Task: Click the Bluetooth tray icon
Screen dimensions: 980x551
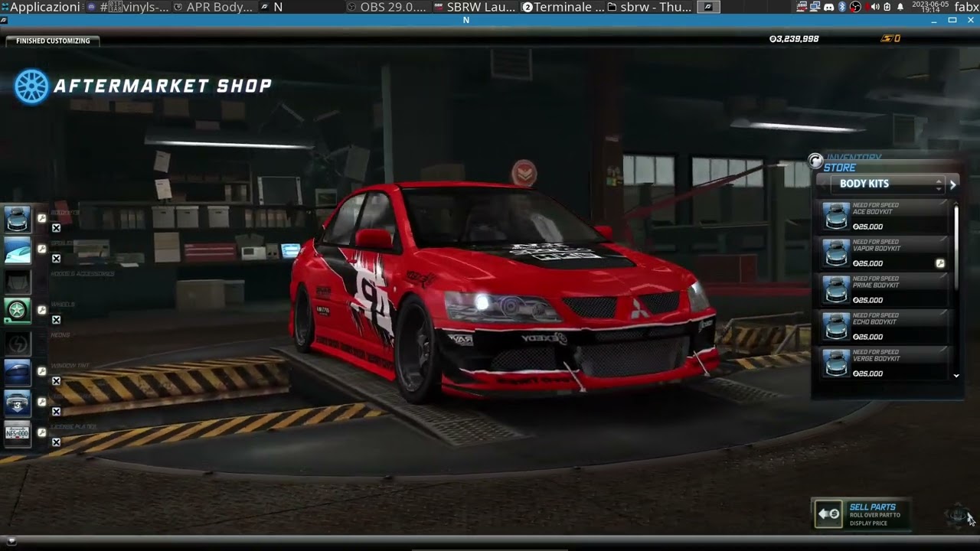Action: (x=841, y=7)
